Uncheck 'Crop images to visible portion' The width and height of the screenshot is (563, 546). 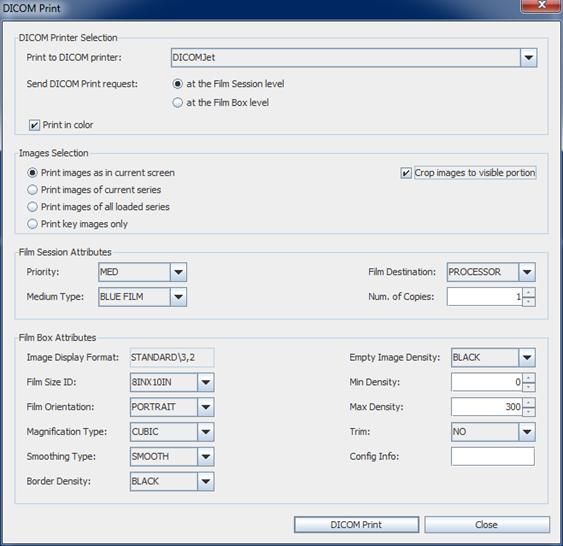click(406, 173)
